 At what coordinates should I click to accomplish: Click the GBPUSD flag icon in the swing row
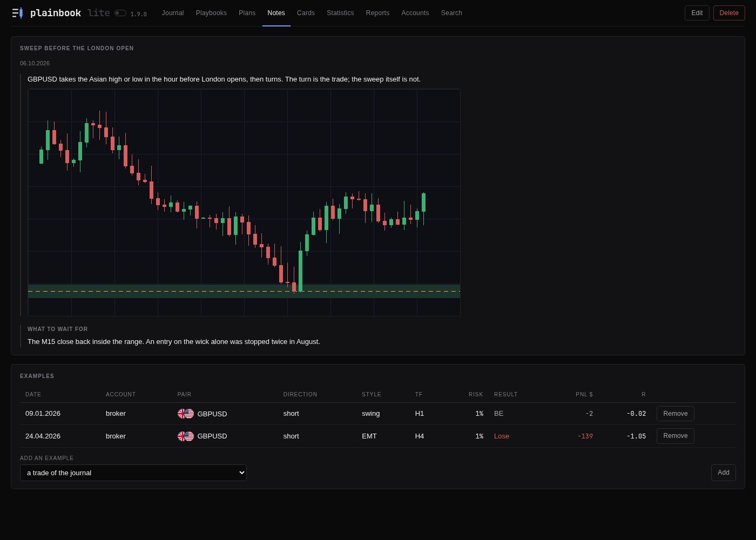[x=186, y=414]
